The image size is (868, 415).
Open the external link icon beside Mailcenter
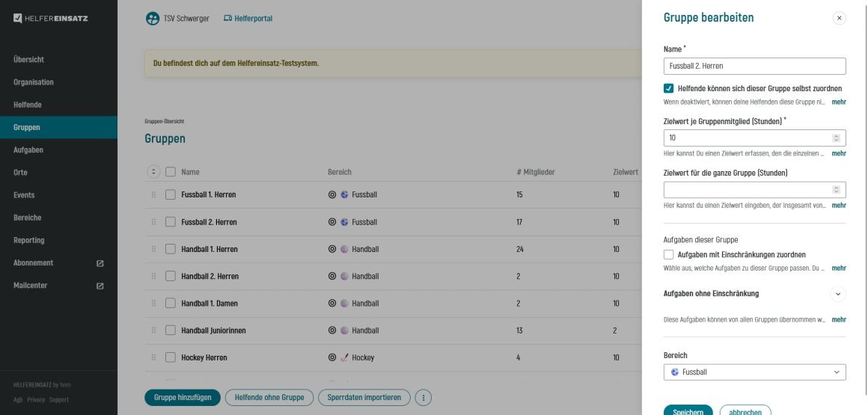click(100, 286)
